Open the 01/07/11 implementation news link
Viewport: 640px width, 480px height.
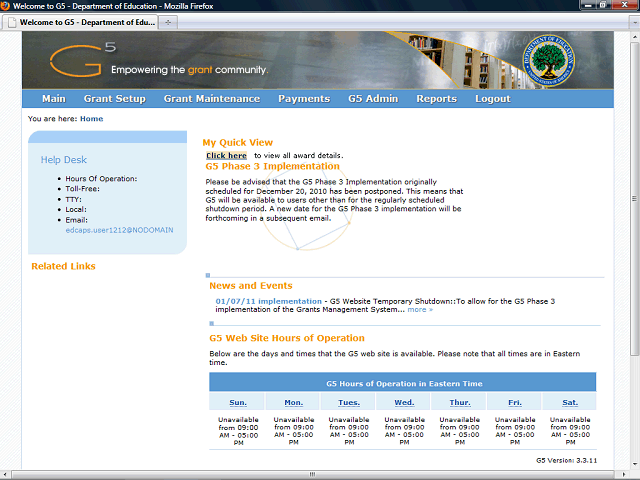click(268, 300)
